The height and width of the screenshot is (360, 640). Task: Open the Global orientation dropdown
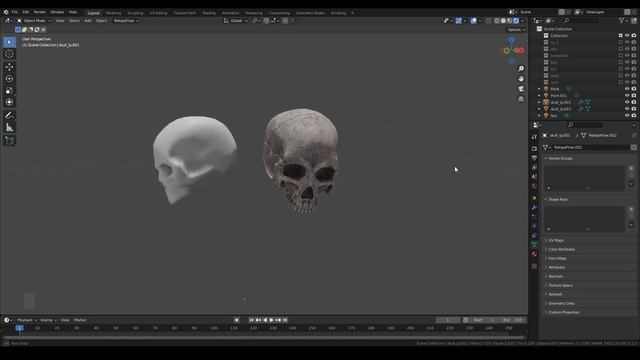[x=236, y=20]
